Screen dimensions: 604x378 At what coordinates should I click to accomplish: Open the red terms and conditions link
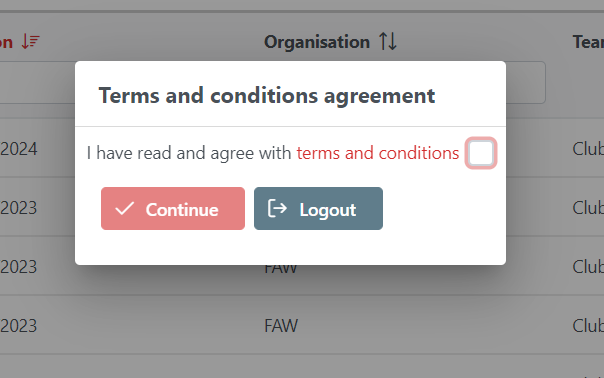click(x=378, y=153)
